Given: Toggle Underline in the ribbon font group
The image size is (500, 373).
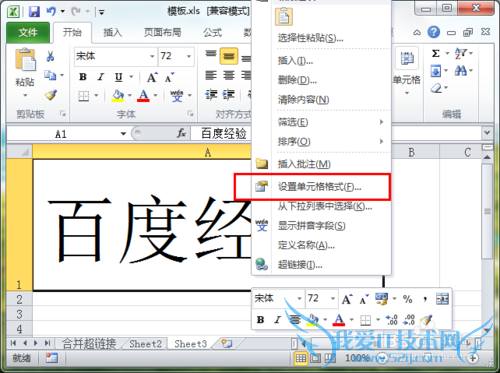Looking at the screenshot, I should click(118, 77).
